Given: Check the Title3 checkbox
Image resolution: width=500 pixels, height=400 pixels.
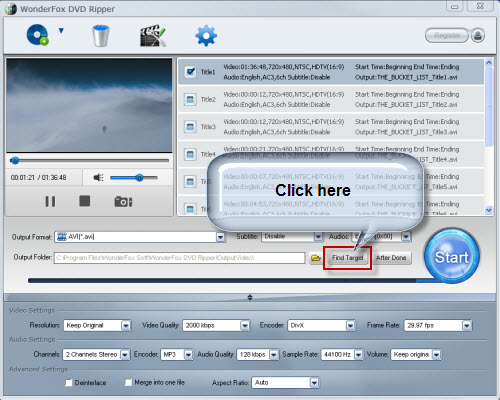Looking at the screenshot, I should pos(190,127).
